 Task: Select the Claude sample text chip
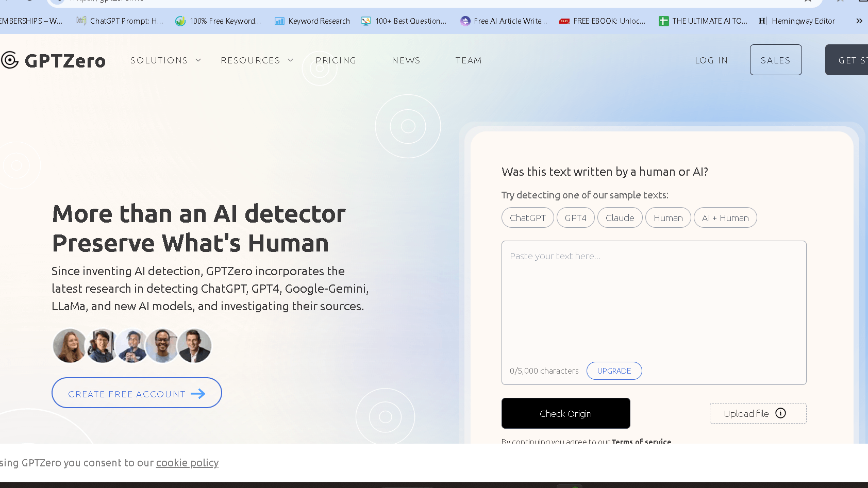(620, 218)
